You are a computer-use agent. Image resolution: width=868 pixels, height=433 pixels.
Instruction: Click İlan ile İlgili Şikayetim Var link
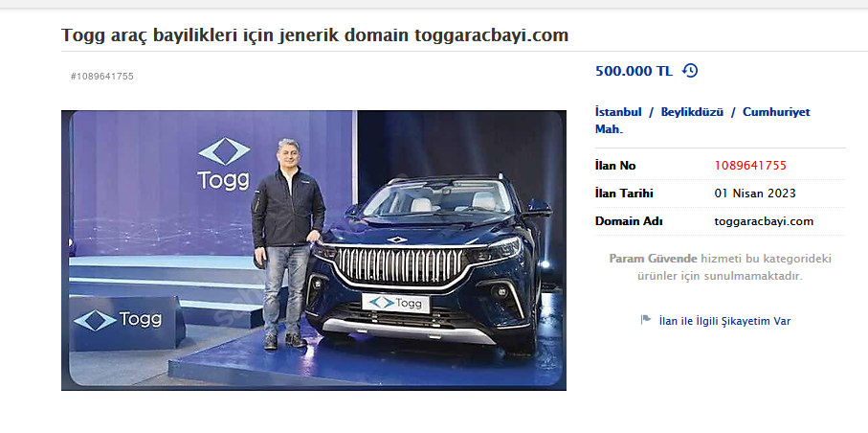[x=724, y=321]
